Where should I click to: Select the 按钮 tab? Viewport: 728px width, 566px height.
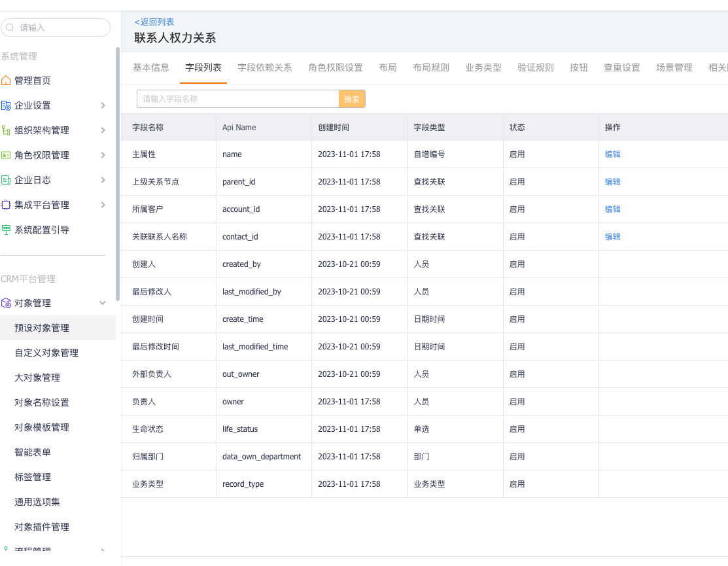point(579,68)
